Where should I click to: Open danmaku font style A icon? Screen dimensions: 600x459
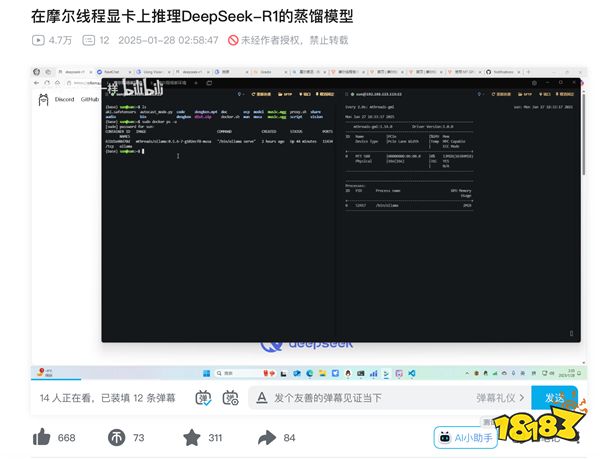tap(262, 398)
